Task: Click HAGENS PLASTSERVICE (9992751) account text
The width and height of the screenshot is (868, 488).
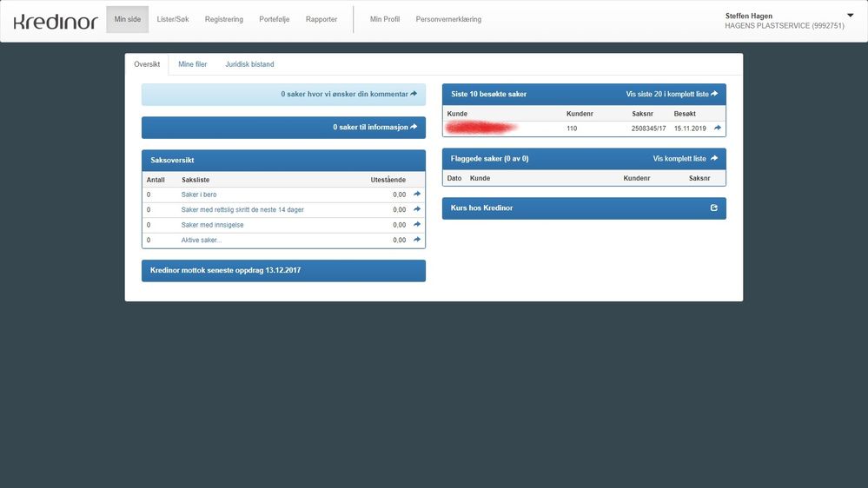Action: [785, 26]
